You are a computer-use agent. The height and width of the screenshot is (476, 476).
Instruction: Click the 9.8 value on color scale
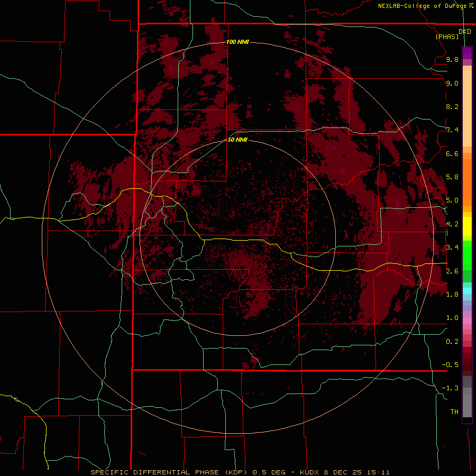click(452, 59)
